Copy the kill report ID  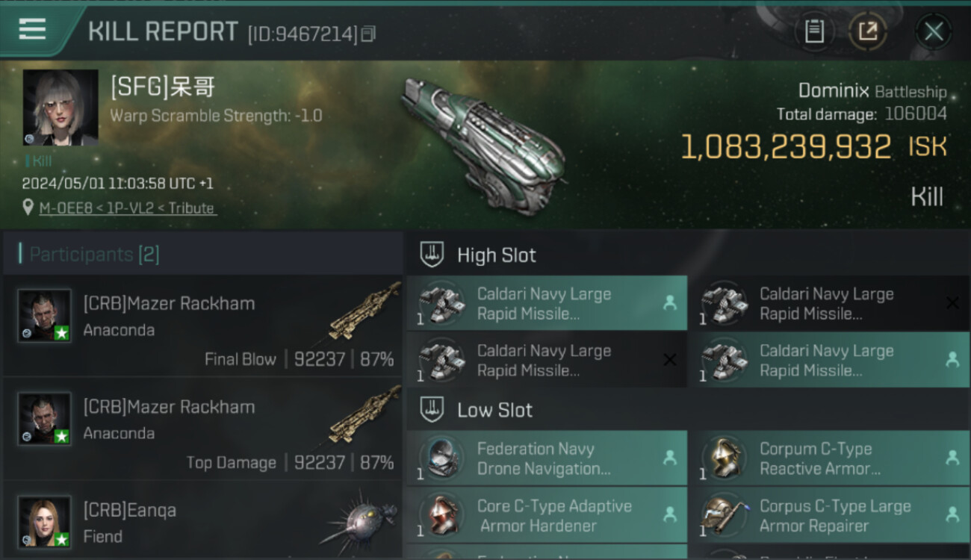tap(367, 34)
